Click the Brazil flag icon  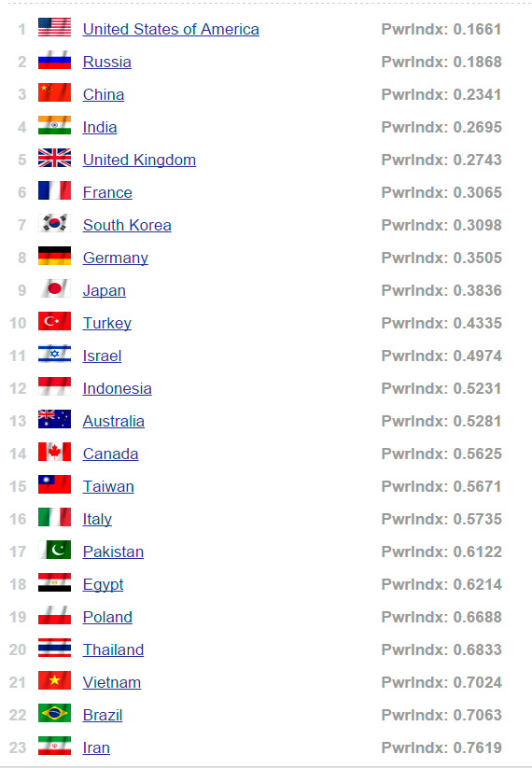coord(54,713)
